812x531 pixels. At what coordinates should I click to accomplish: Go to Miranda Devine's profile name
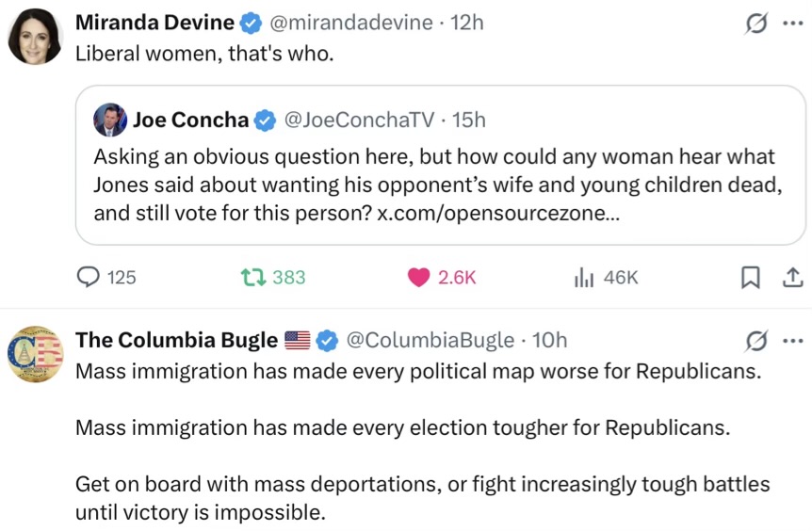pos(154,23)
